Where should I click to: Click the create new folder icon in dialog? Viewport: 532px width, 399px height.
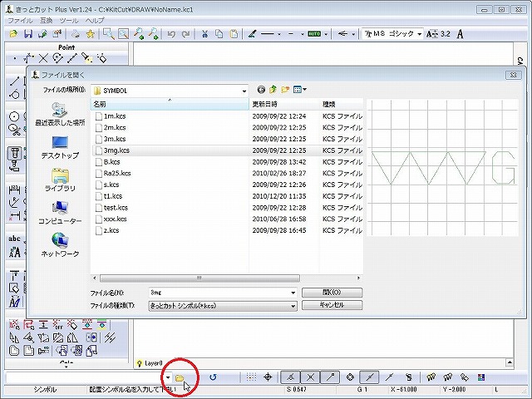[285, 90]
